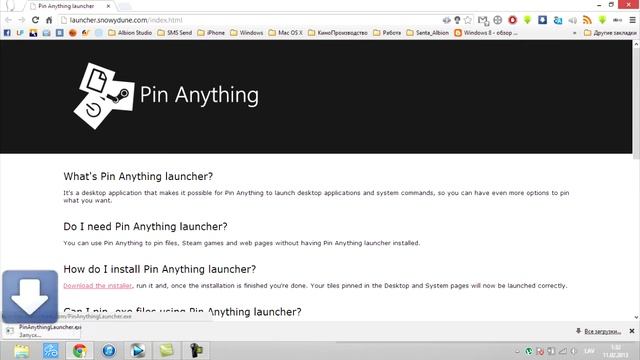Open the camcorder taskbar icon

pyautogui.click(x=196, y=351)
